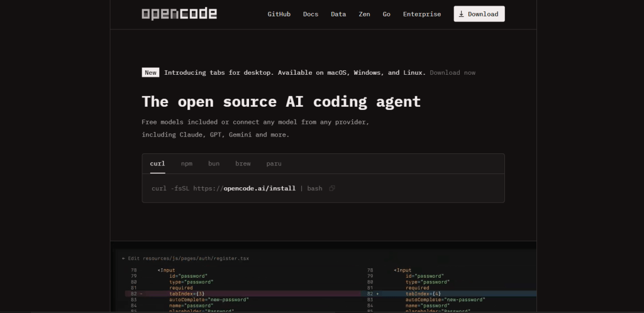
Task: Click 'The open source AI coding agent' heading
Action: [281, 102]
